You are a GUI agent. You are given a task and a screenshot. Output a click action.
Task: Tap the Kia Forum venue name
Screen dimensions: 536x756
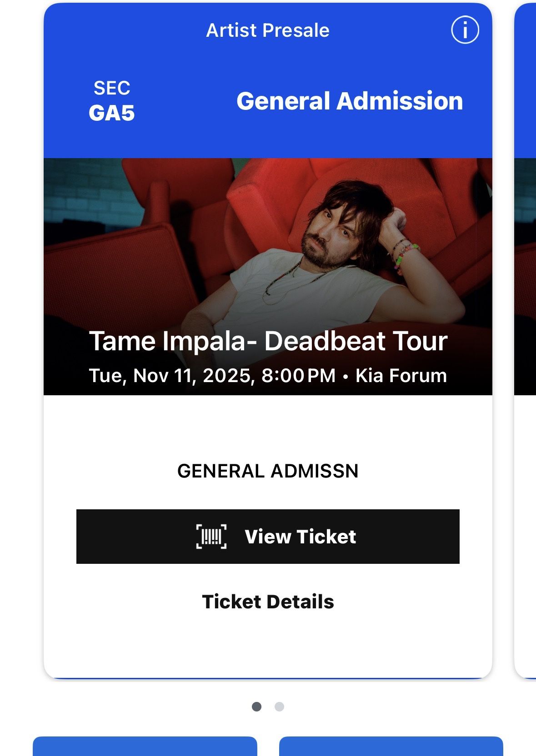tap(401, 376)
